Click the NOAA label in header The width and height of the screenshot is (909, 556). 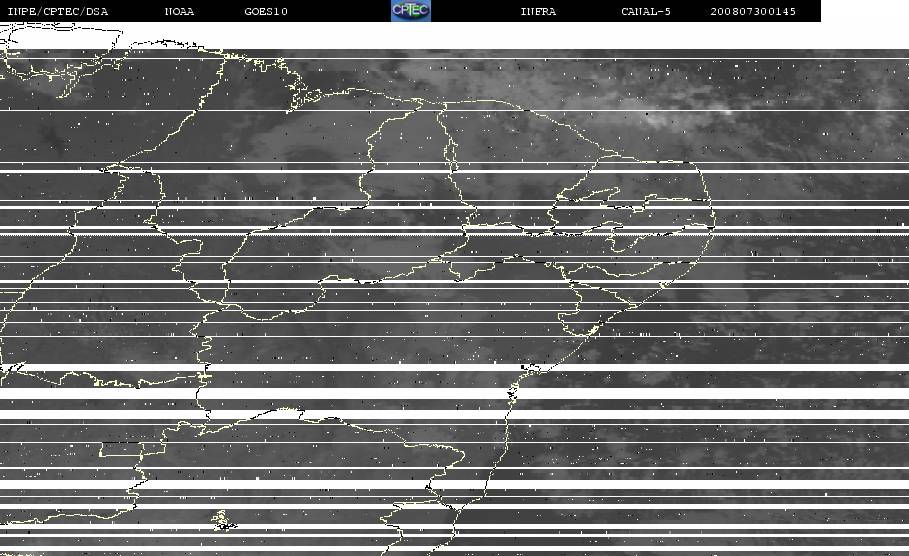[x=179, y=12]
